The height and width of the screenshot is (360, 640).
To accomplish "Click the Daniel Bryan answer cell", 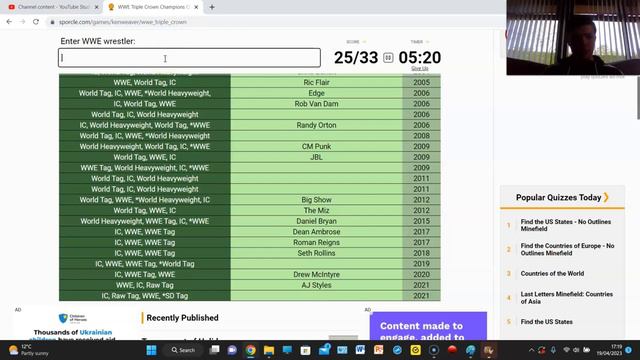I will (316, 221).
